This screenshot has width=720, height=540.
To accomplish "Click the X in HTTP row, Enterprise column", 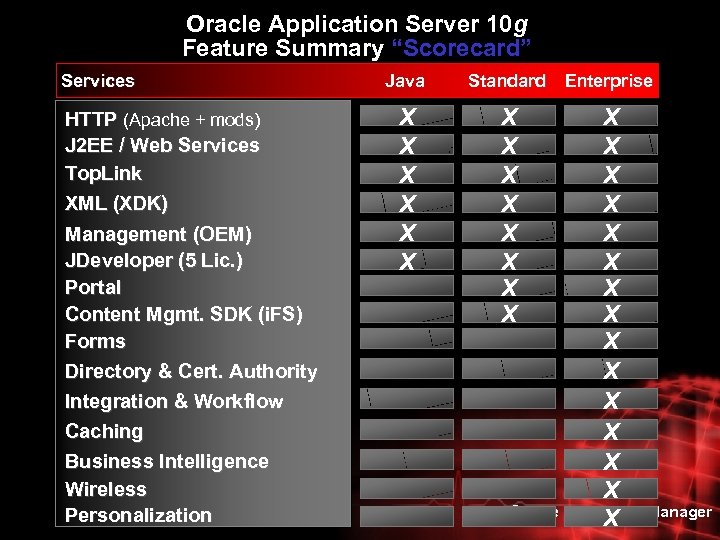I will pyautogui.click(x=611, y=116).
